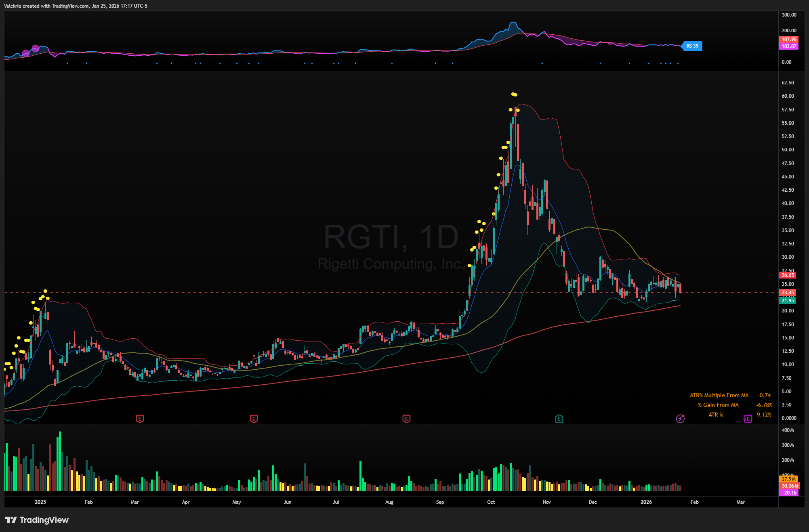Open the green earnings E marker in November

(559, 419)
